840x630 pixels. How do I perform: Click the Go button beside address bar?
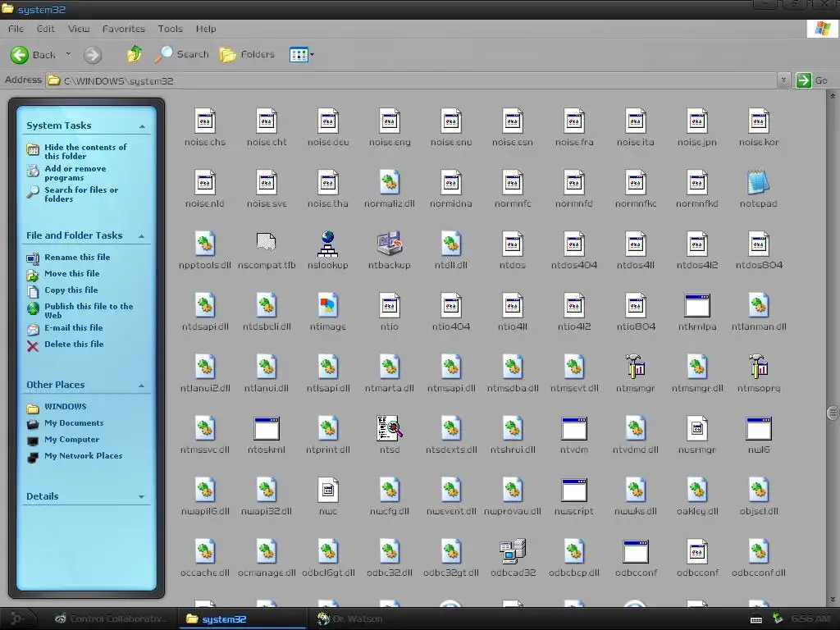point(812,80)
